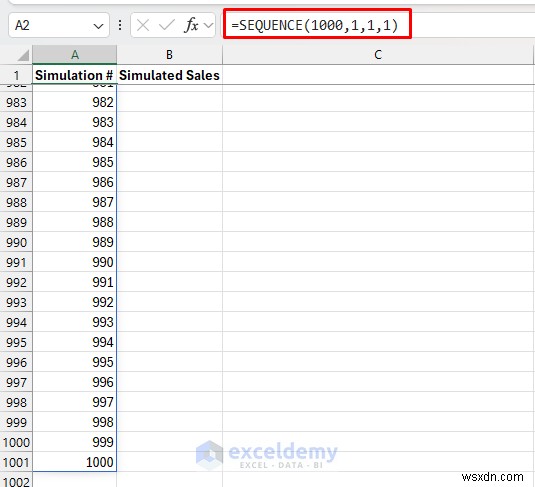Select column B header

[169, 55]
